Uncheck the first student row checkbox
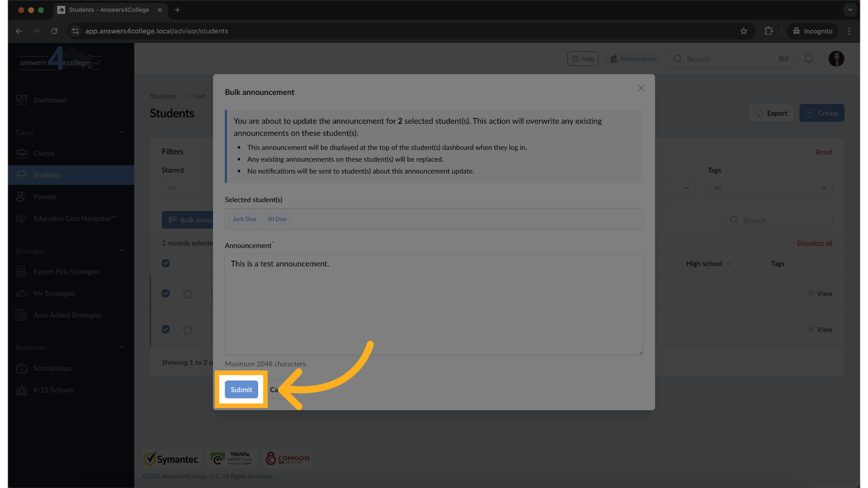The image size is (868, 488). 166,293
